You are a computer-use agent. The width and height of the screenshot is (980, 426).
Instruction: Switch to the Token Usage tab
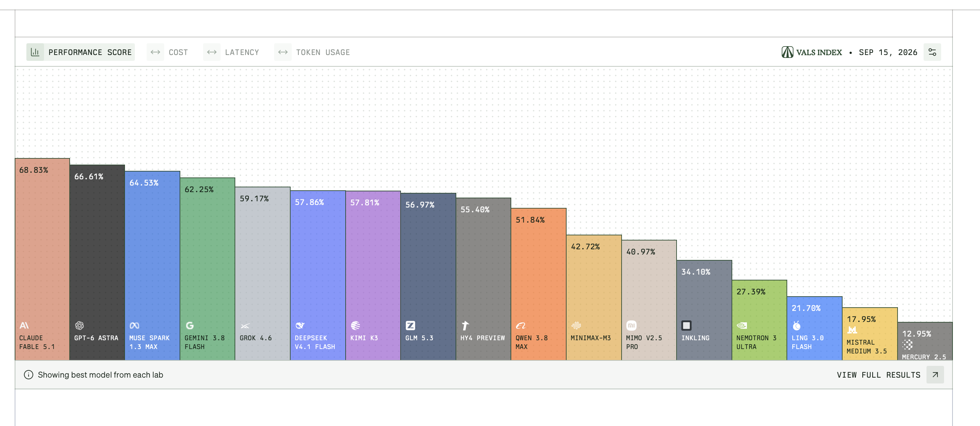coord(312,52)
